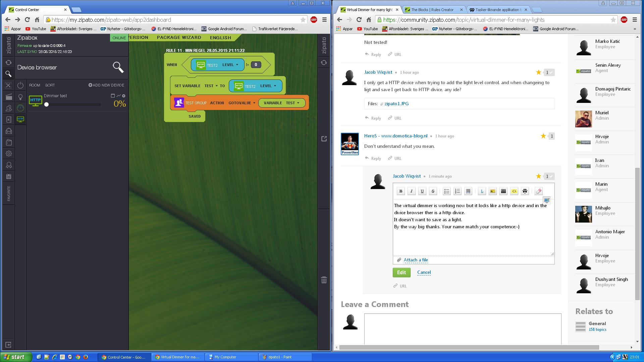644x362 pixels.
Task: Open the Scenes clapperboard sidebar icon
Action: [9, 97]
